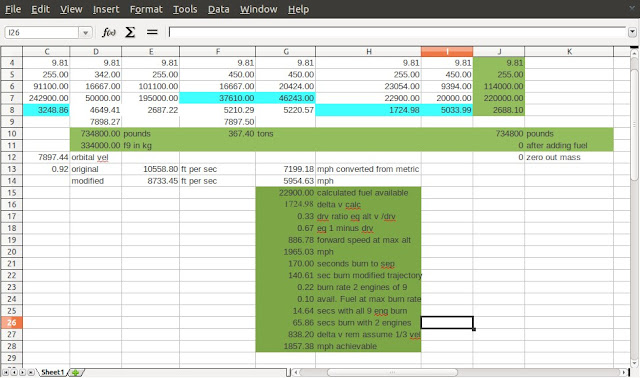This screenshot has width=640, height=378.
Task: Go to last sheet navigation arrow
Action: click(x=31, y=372)
